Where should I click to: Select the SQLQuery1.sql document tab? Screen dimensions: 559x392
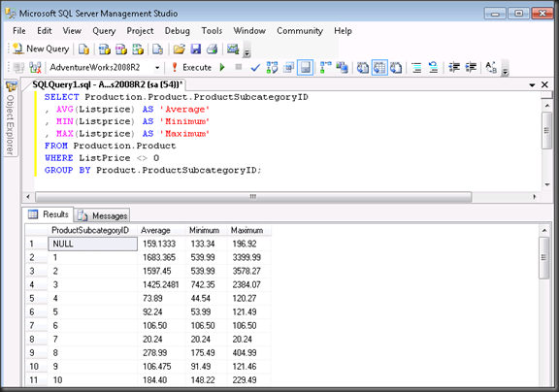pos(107,84)
